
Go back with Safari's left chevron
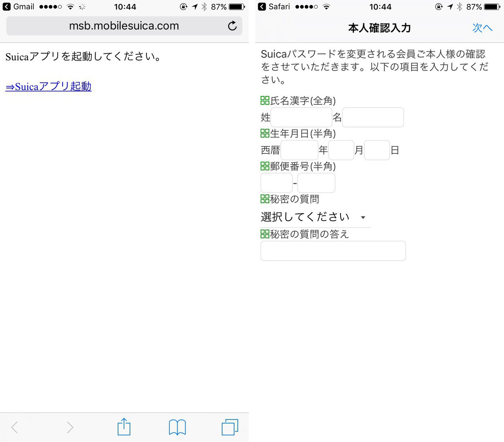15,427
